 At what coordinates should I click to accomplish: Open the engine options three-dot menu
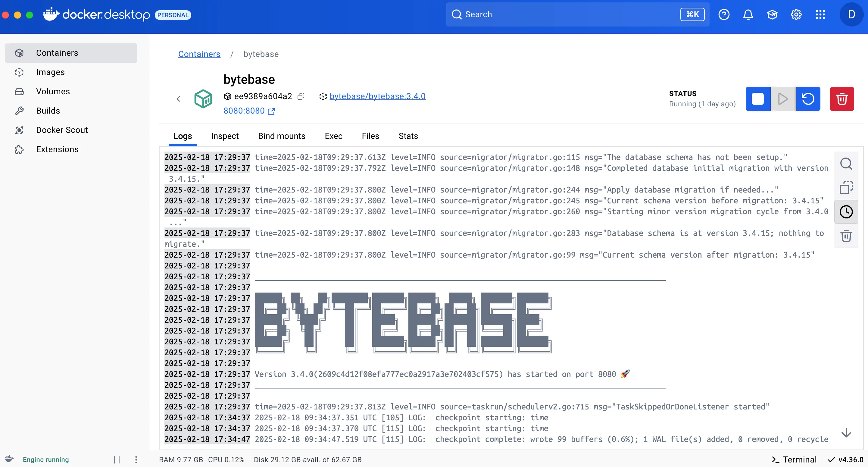136,459
